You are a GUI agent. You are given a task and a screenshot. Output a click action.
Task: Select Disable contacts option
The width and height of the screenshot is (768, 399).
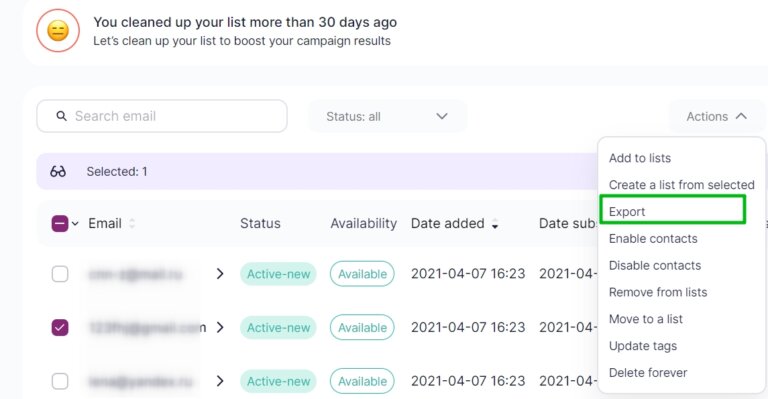click(655, 265)
